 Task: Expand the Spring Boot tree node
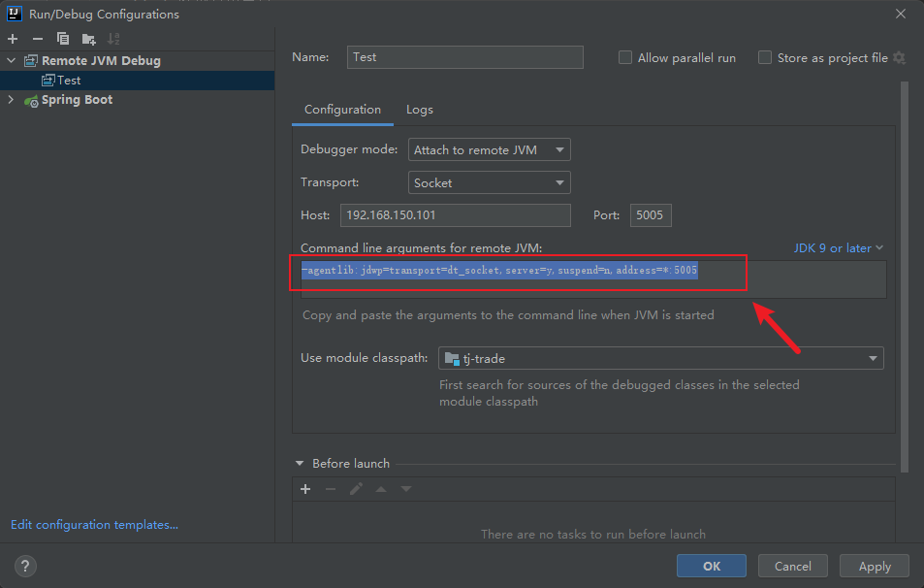(x=11, y=100)
